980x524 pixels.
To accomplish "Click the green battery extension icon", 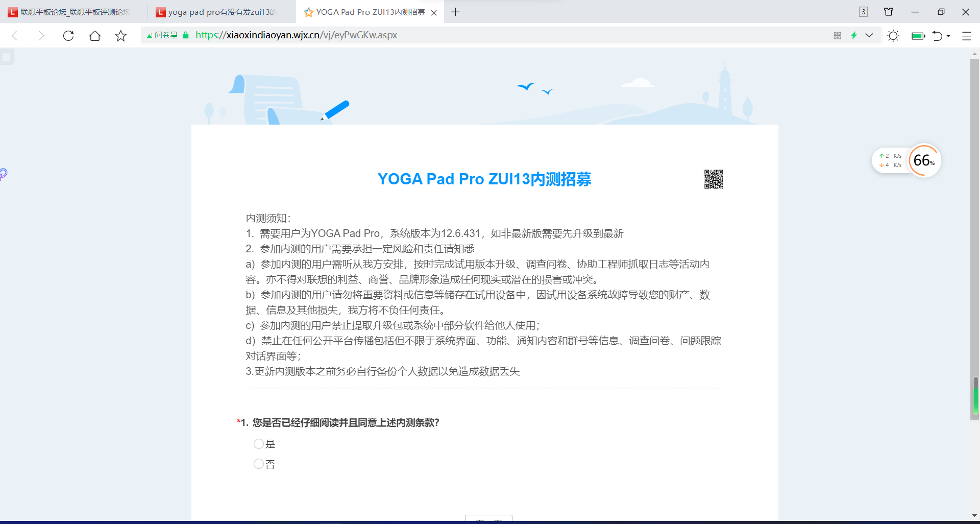I will (x=918, y=36).
